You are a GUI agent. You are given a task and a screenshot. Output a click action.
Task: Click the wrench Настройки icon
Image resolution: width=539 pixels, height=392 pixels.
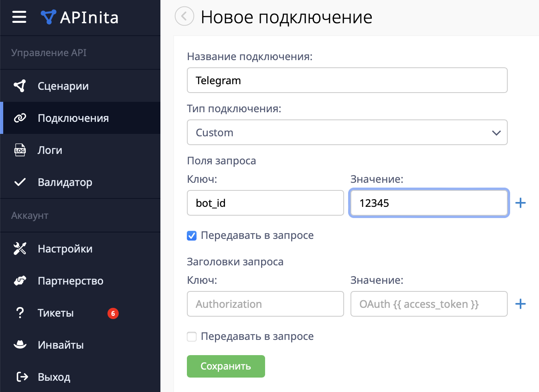(x=19, y=248)
